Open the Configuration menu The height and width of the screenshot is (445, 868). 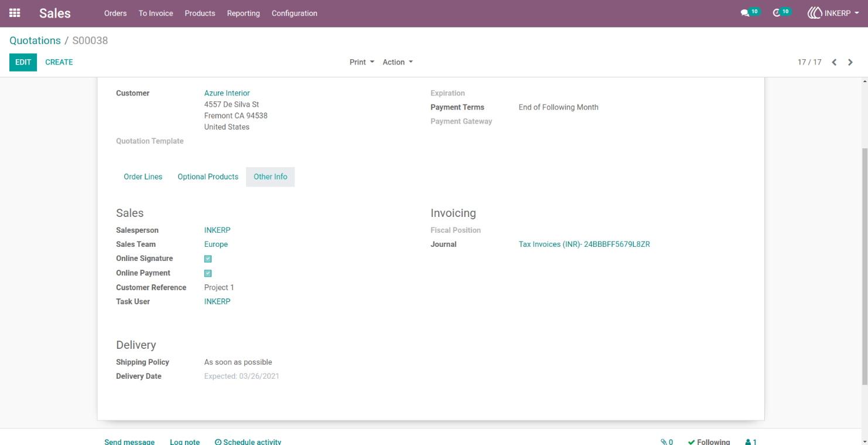(x=295, y=13)
